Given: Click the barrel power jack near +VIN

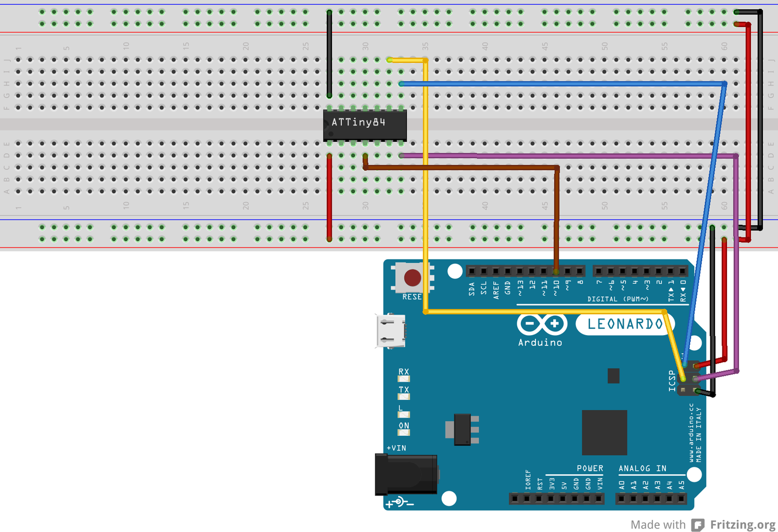Looking at the screenshot, I should pos(405,474).
